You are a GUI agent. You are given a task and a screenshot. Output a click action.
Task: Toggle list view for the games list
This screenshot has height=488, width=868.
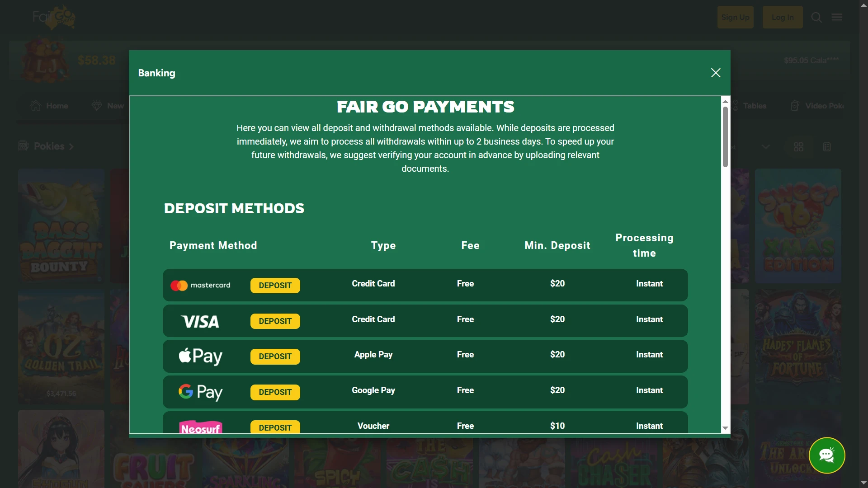point(827,146)
